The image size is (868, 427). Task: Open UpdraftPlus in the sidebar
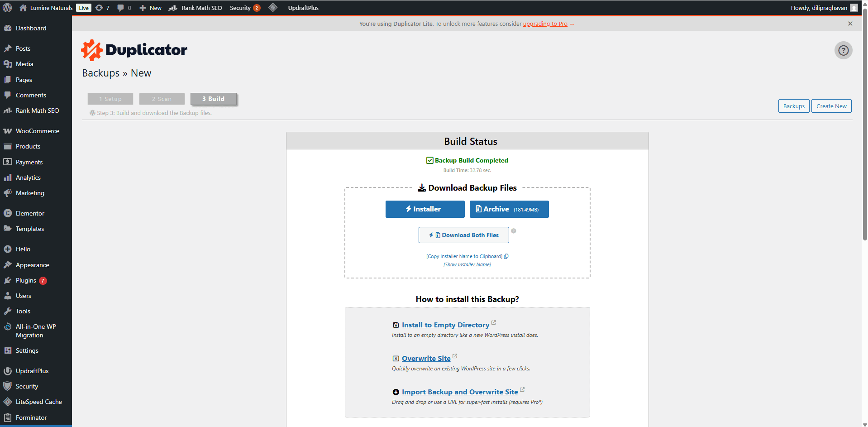click(36, 371)
